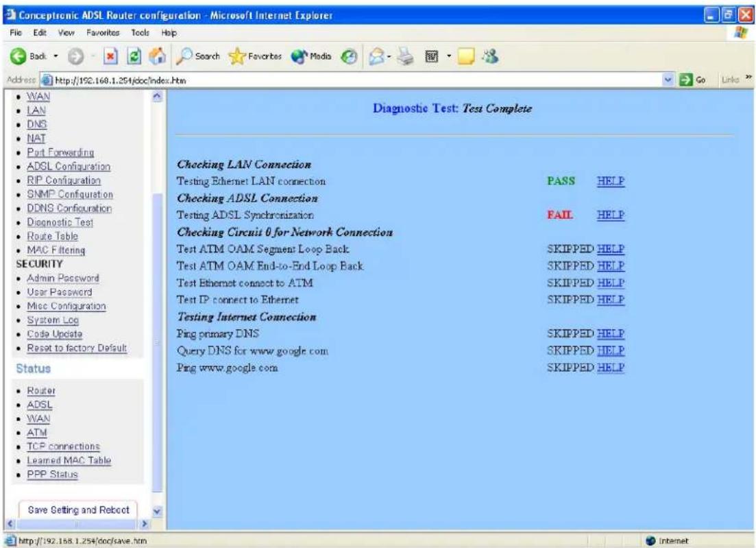Open the Help menu

[x=169, y=33]
